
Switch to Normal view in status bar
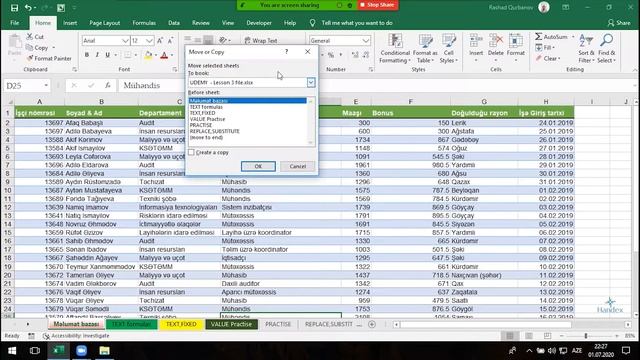(510, 336)
